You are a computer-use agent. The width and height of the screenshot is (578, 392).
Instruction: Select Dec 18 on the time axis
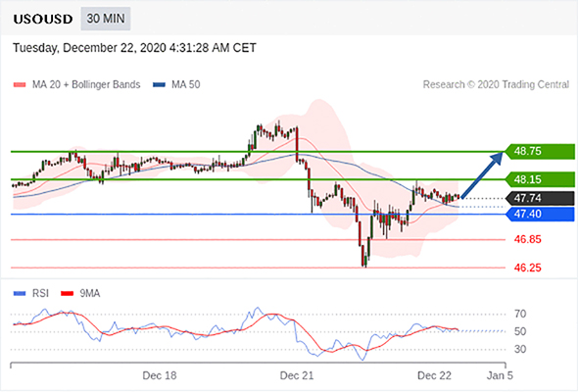(160, 375)
